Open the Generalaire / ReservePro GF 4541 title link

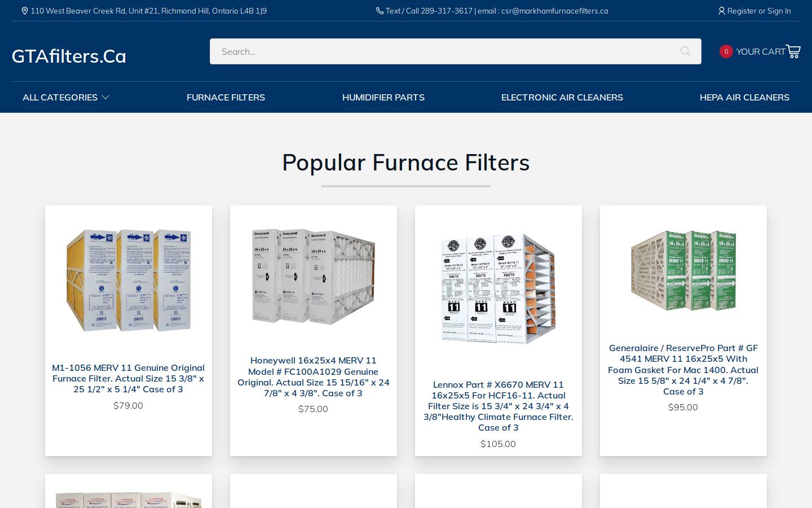pos(683,370)
